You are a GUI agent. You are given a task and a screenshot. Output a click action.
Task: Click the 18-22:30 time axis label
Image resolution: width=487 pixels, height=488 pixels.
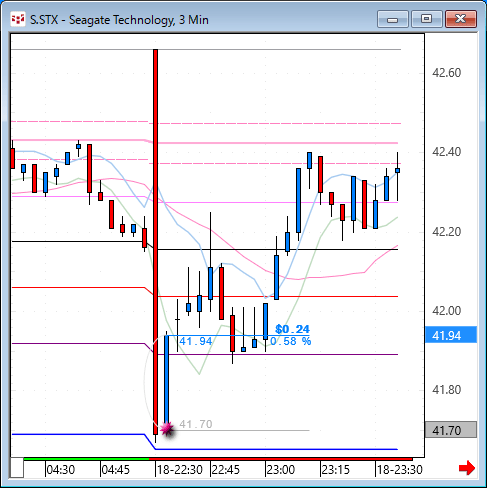[180, 470]
